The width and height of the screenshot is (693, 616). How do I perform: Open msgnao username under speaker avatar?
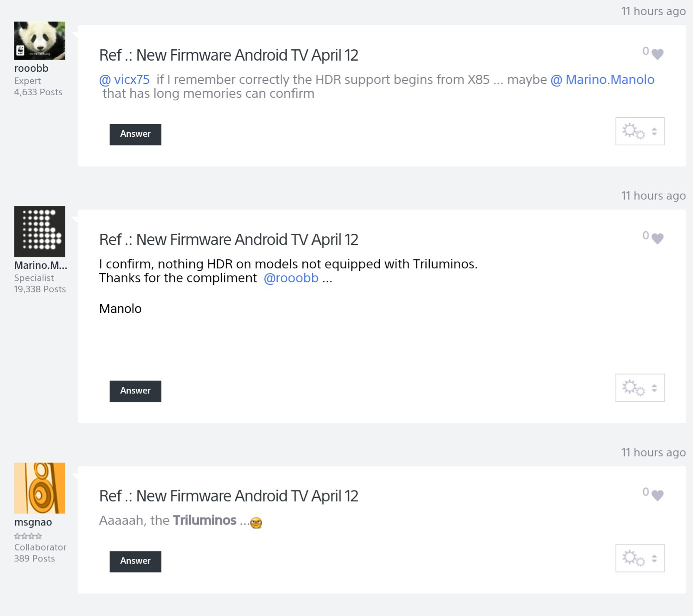[33, 522]
